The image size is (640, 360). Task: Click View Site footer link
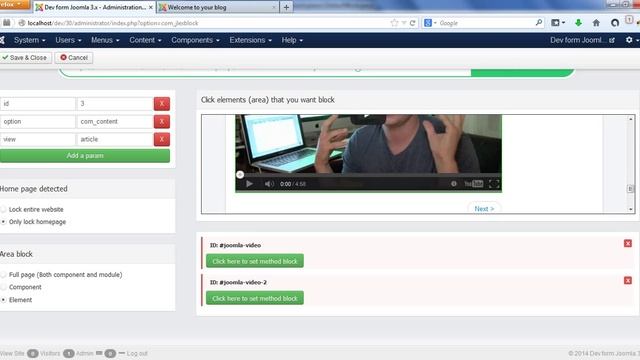(x=12, y=353)
